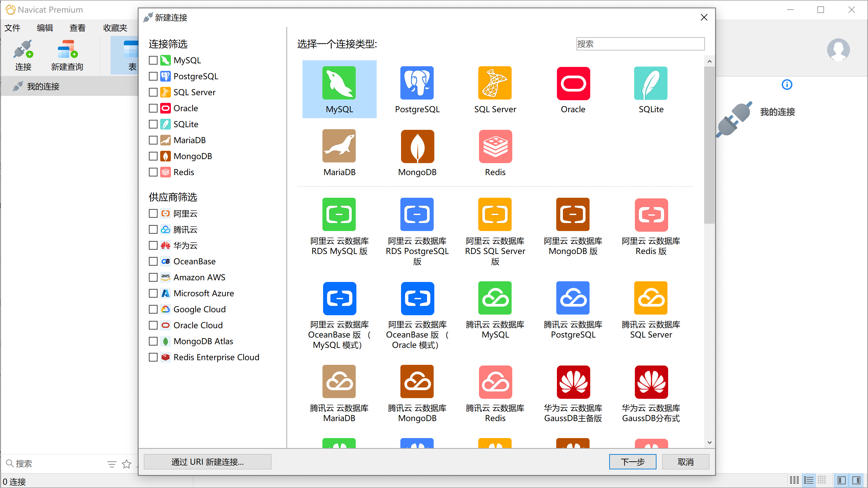The image size is (868, 488).
Task: Select the MySQL connection type icon
Action: click(339, 83)
